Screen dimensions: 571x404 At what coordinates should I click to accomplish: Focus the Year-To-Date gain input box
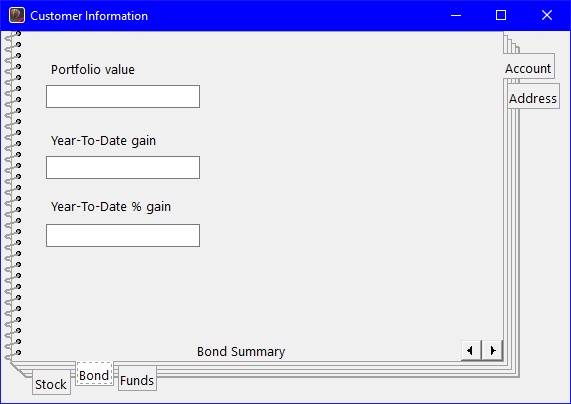click(123, 168)
